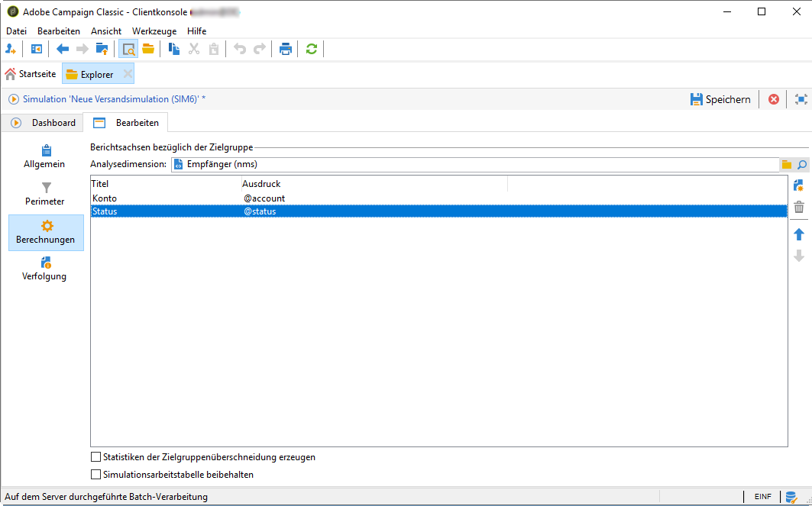Delete selected axis with trash icon
This screenshot has height=506, width=812.
(799, 208)
